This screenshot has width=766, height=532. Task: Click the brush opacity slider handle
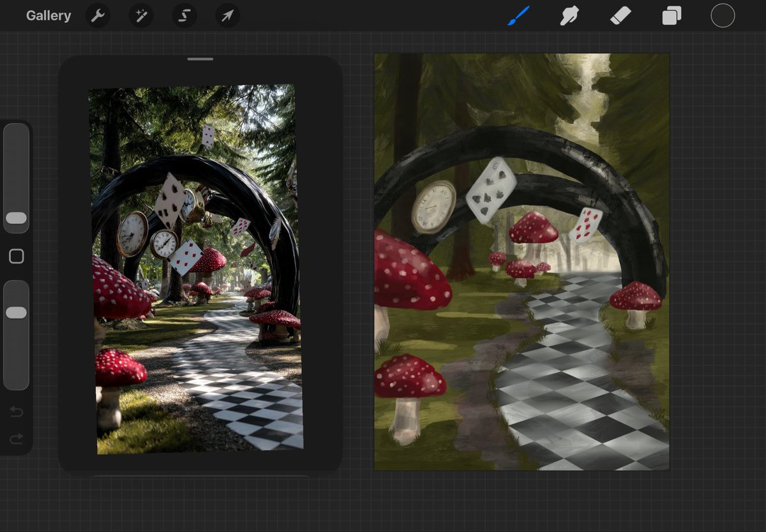(16, 313)
